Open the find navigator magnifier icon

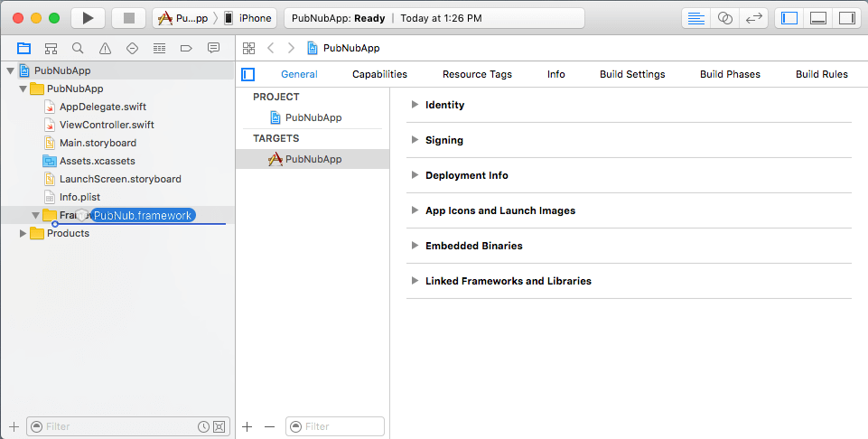point(78,48)
